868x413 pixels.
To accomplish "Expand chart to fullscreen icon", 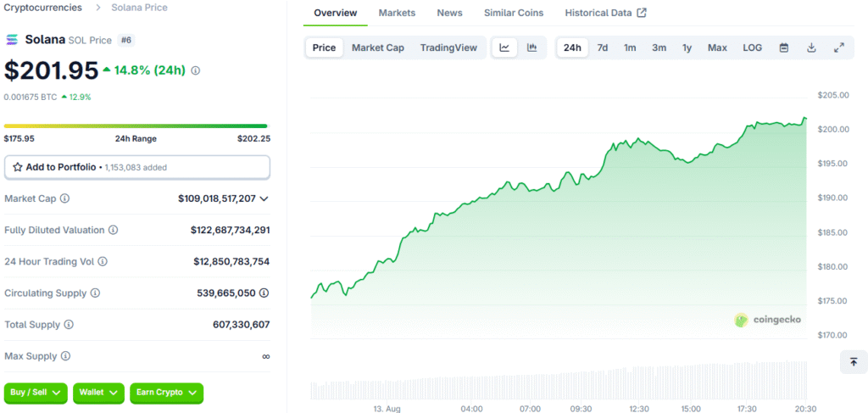I will tap(839, 47).
